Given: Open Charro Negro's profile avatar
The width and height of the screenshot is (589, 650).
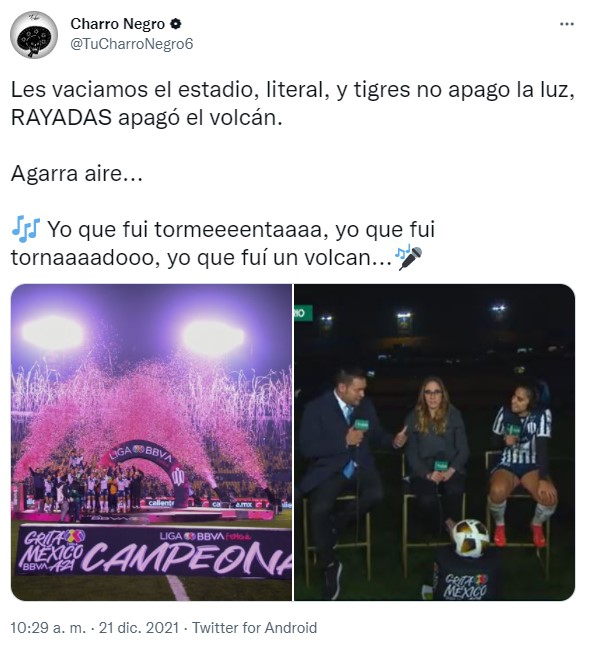Looking at the screenshot, I should tap(34, 34).
